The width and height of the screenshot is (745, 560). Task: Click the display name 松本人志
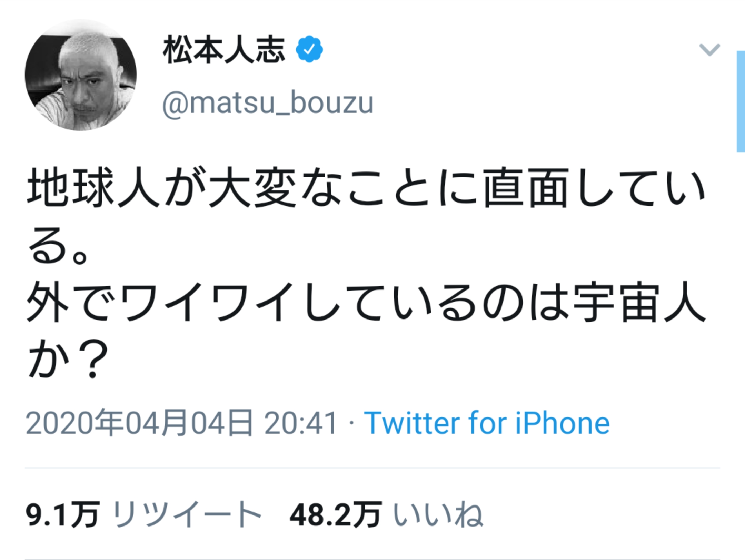224,50
